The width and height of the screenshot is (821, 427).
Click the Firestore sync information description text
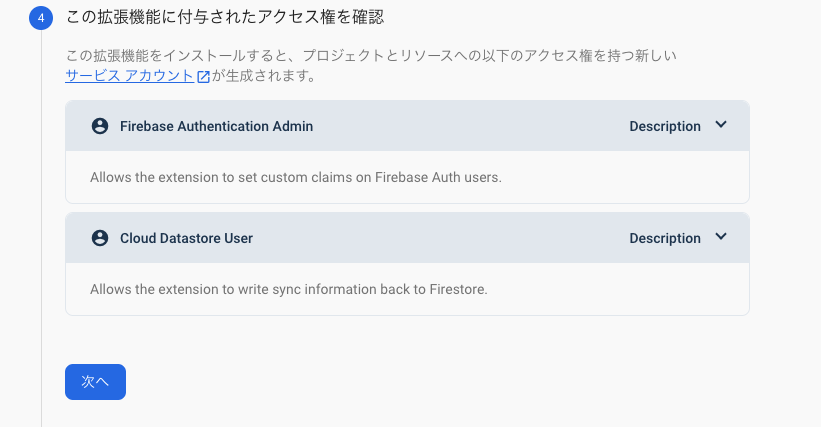pyautogui.click(x=289, y=289)
